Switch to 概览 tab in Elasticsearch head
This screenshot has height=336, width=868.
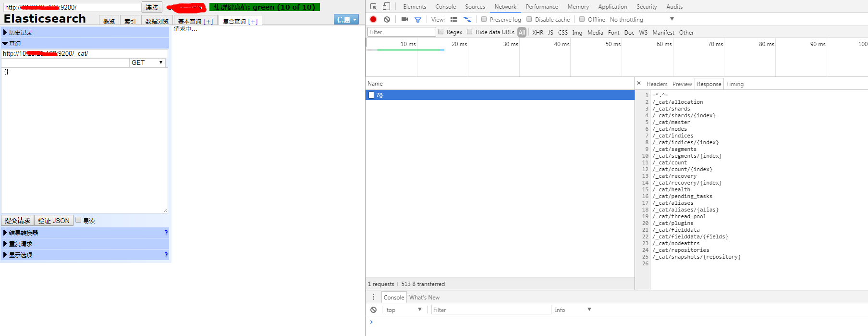pyautogui.click(x=109, y=21)
